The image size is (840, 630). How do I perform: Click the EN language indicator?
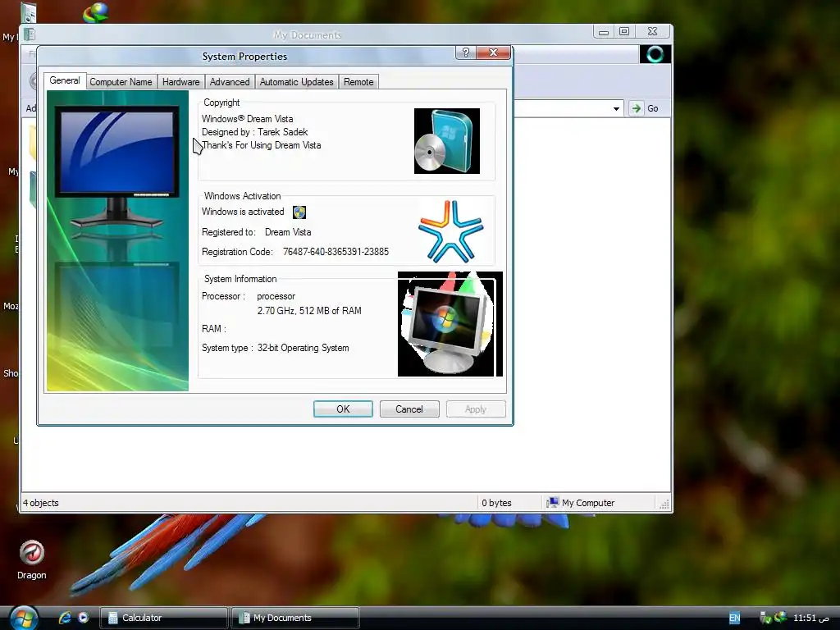point(734,618)
